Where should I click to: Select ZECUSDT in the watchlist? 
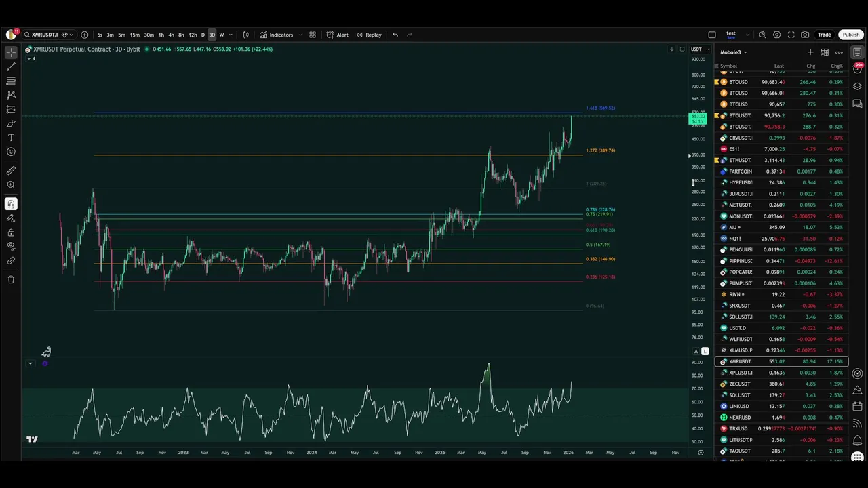[x=781, y=384]
